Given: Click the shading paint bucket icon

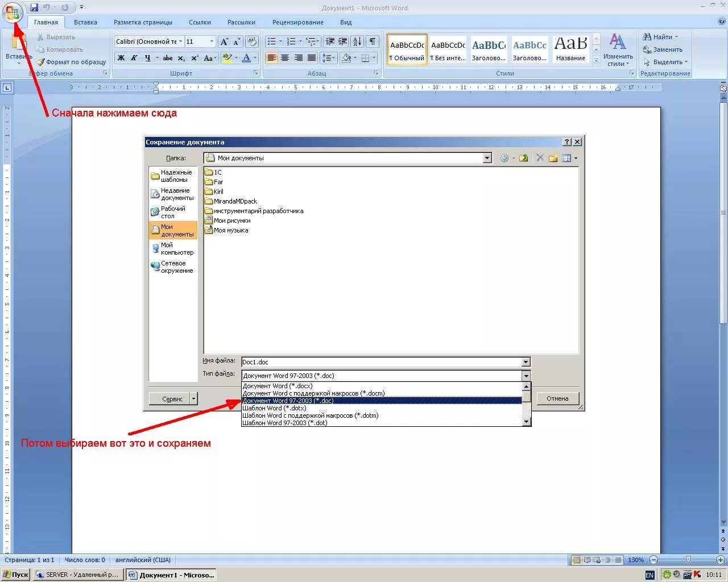Looking at the screenshot, I should tap(346, 58).
